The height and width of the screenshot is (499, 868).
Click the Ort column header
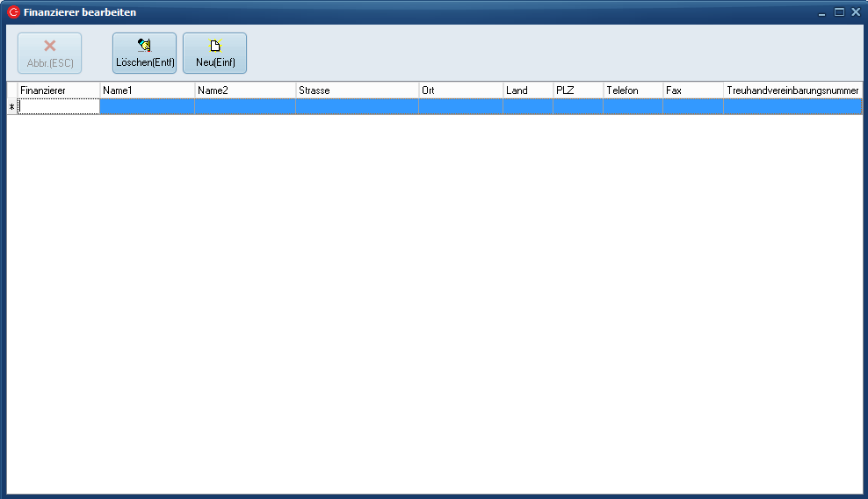(x=460, y=90)
